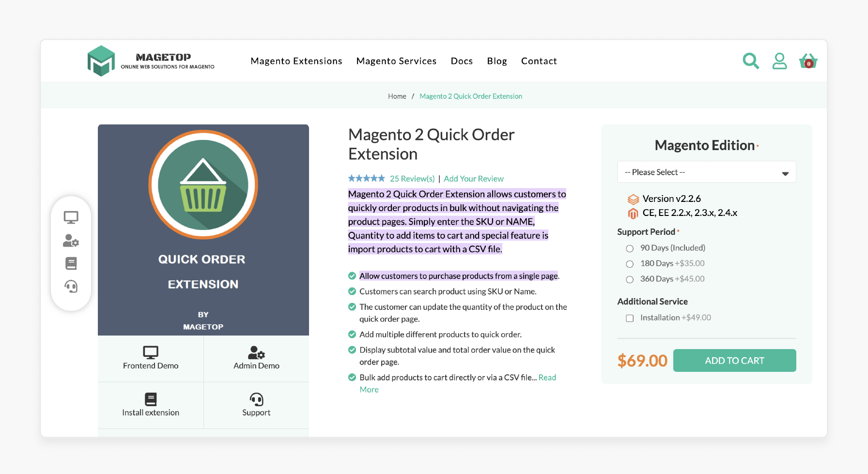Enable the Installation +$49.00 checkbox
868x474 pixels.
(630, 318)
